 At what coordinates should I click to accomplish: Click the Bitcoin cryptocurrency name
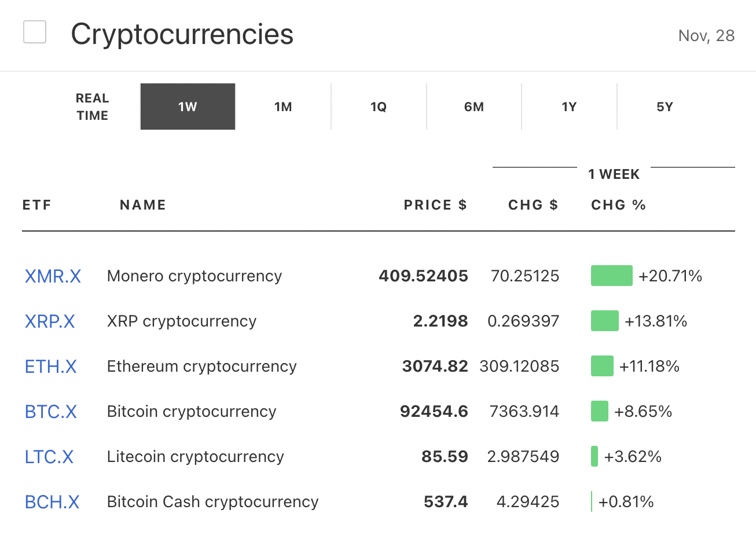click(x=192, y=412)
